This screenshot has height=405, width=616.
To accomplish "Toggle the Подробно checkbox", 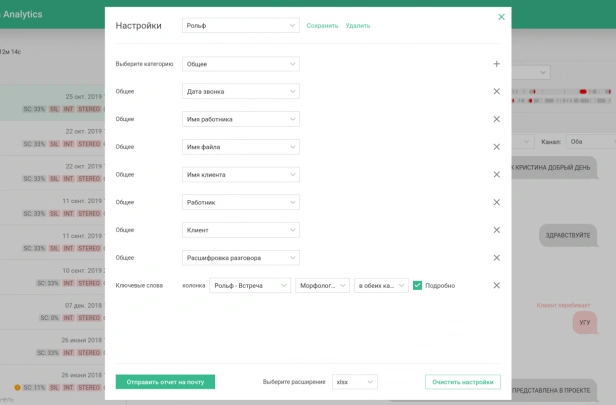I will point(417,286).
